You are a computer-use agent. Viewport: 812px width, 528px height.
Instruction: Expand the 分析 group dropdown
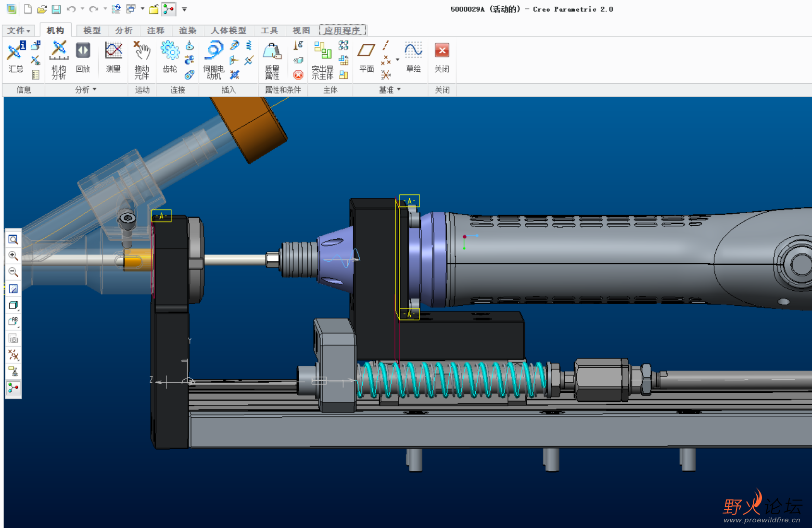tap(86, 90)
